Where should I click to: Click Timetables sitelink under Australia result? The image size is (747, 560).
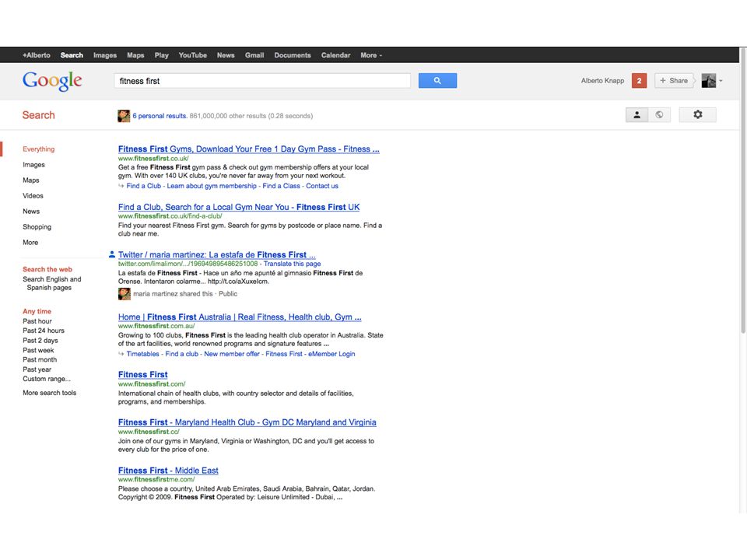143,354
